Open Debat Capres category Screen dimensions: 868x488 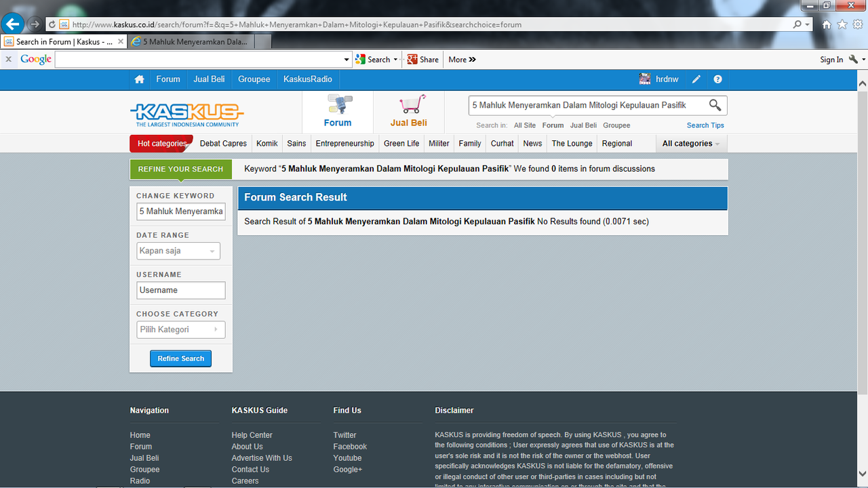point(223,144)
